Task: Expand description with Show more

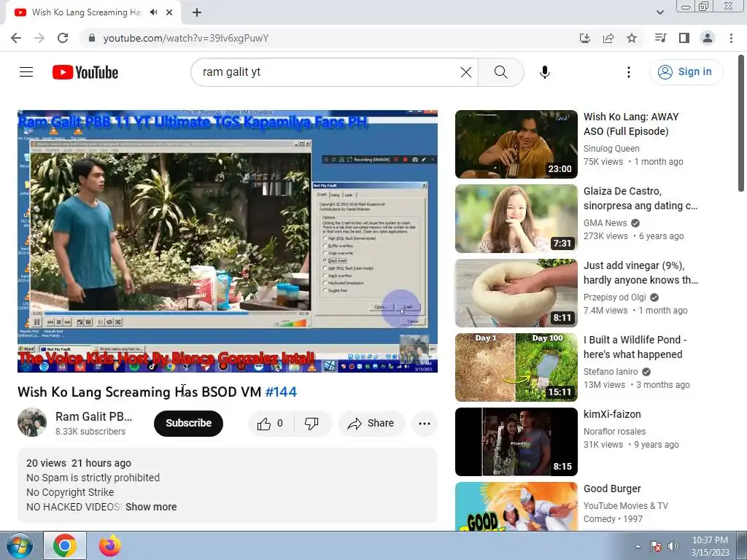Action: pos(151,507)
